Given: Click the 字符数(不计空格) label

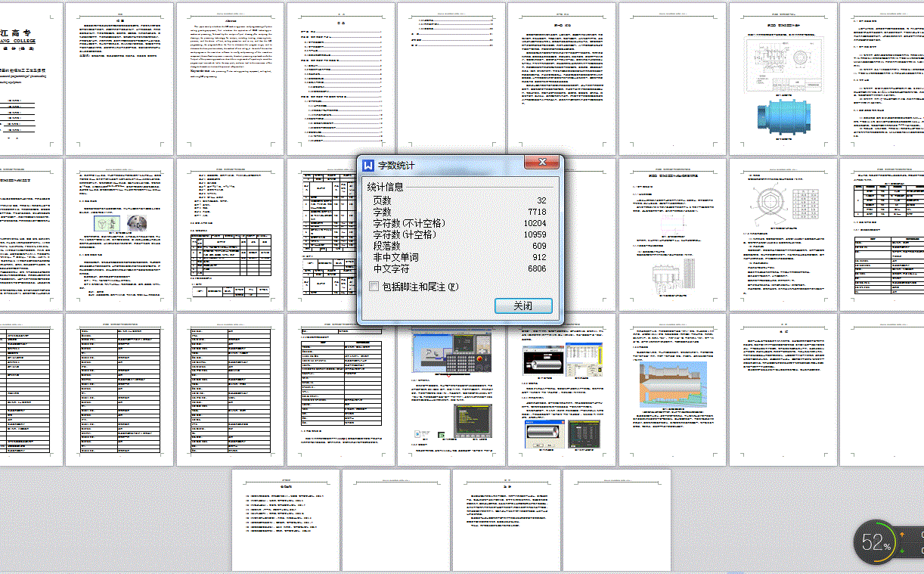Looking at the screenshot, I should tap(409, 223).
